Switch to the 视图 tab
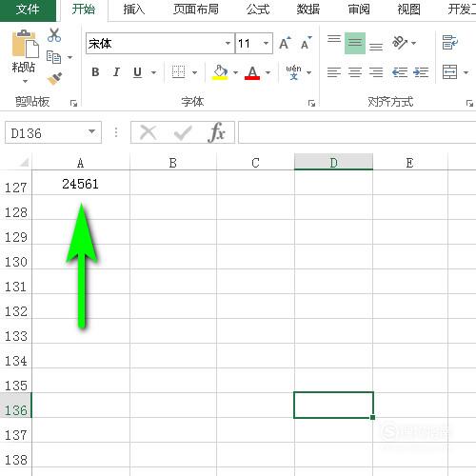This screenshot has width=476, height=476. (408, 10)
